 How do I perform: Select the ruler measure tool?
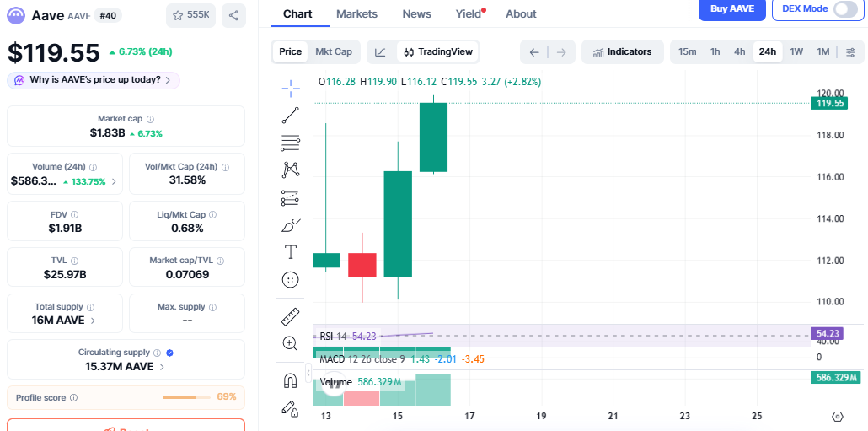[x=291, y=317]
